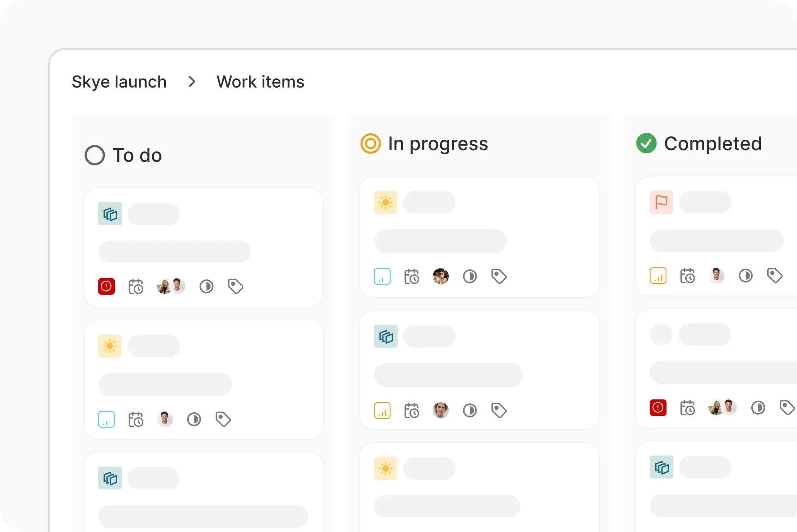
Task: Click the empty circle next to To do header
Action: (95, 155)
